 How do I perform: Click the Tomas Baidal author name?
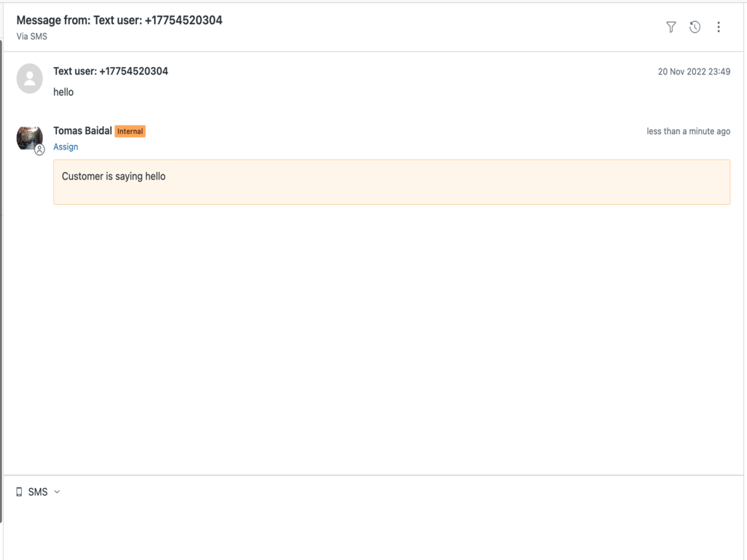tap(82, 131)
